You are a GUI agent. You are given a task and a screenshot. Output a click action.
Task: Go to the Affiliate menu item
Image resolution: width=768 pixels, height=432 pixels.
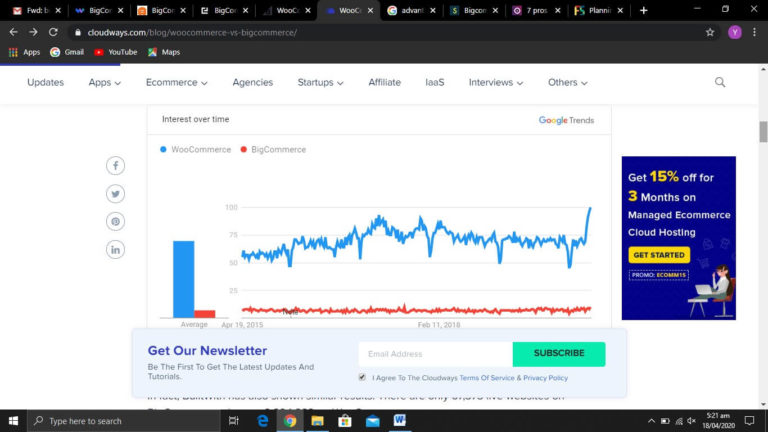(x=384, y=82)
